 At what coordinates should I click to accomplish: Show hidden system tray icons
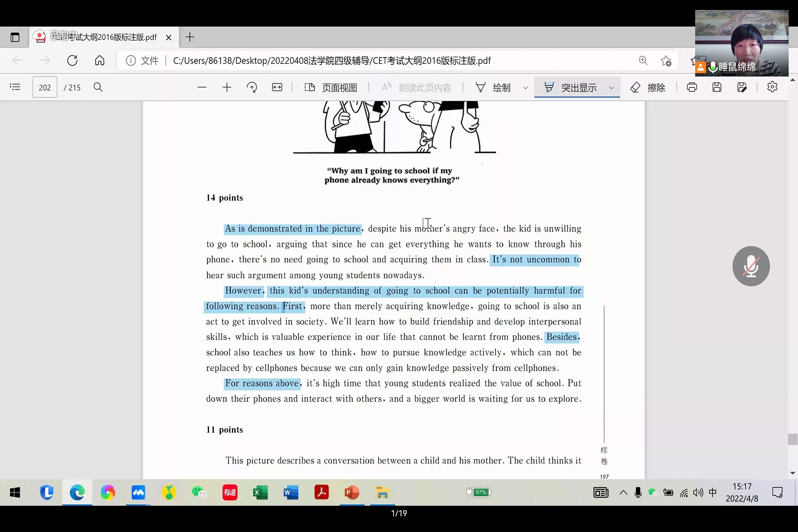coord(623,493)
